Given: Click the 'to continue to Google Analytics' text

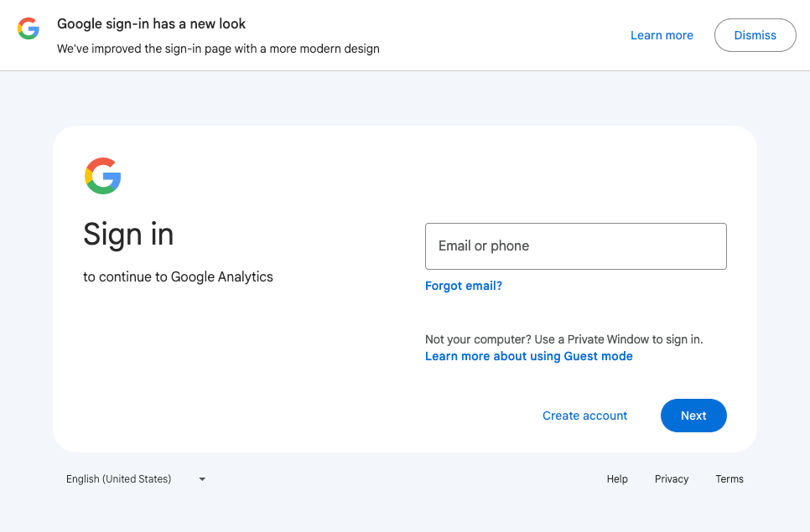Looking at the screenshot, I should pos(179,277).
